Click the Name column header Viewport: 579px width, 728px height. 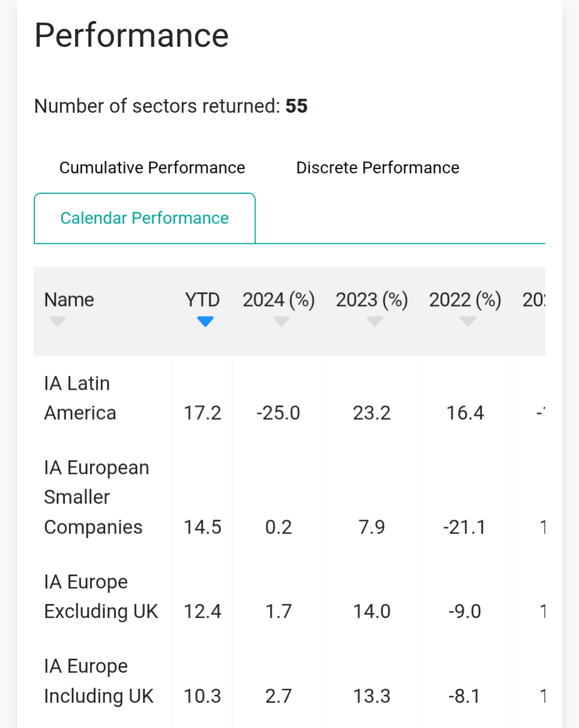pos(69,300)
